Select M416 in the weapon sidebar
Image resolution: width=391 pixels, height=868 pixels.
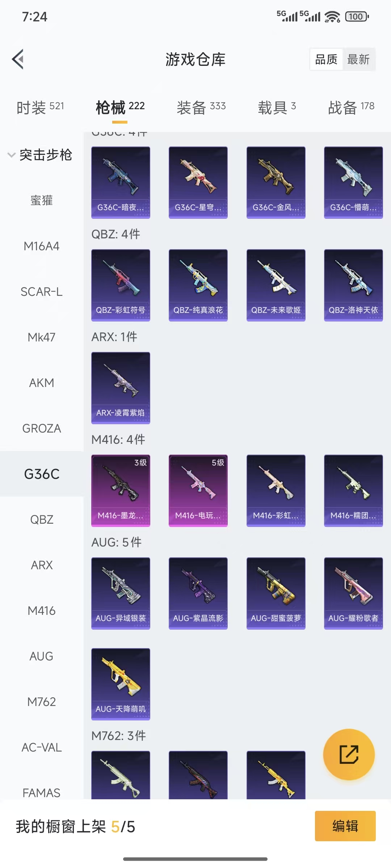tap(42, 610)
